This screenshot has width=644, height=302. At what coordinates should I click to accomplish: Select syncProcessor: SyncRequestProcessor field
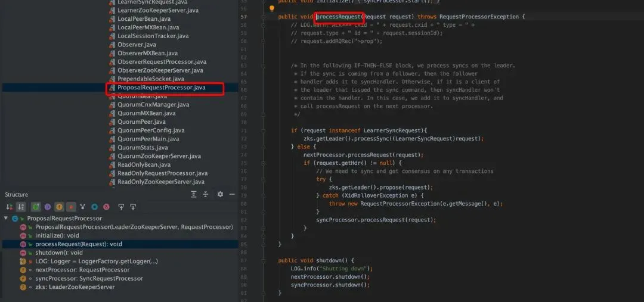coord(89,278)
